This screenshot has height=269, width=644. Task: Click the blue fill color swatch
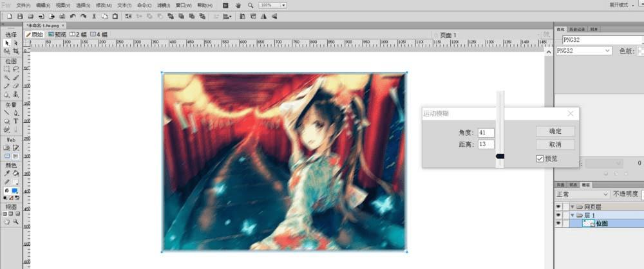pos(15,191)
